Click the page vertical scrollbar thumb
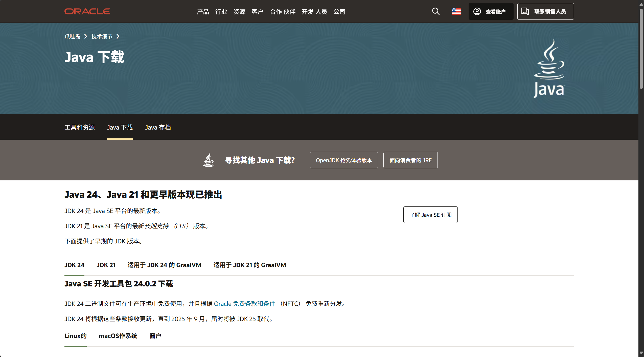The width and height of the screenshot is (644, 357). pyautogui.click(x=641, y=49)
